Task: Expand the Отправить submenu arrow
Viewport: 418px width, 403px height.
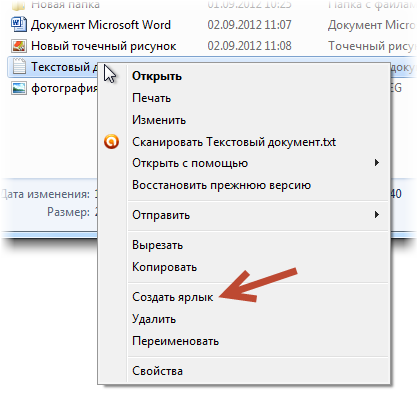Action: coord(377,214)
